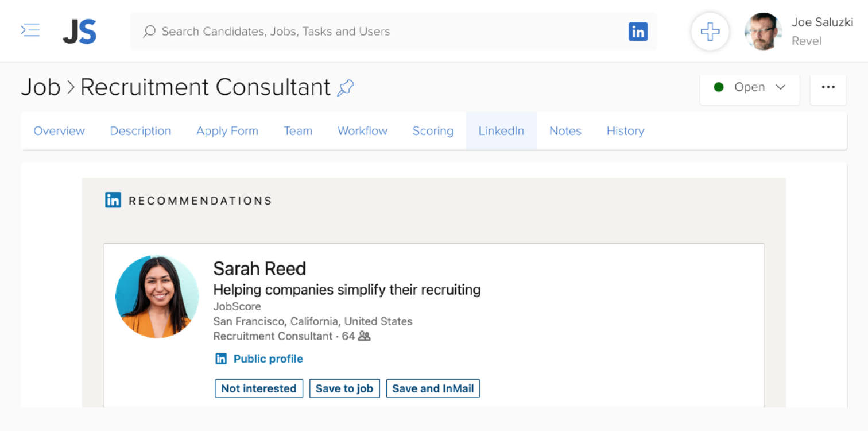The width and height of the screenshot is (868, 431).
Task: Click San Francisco, California location text
Action: pos(313,321)
